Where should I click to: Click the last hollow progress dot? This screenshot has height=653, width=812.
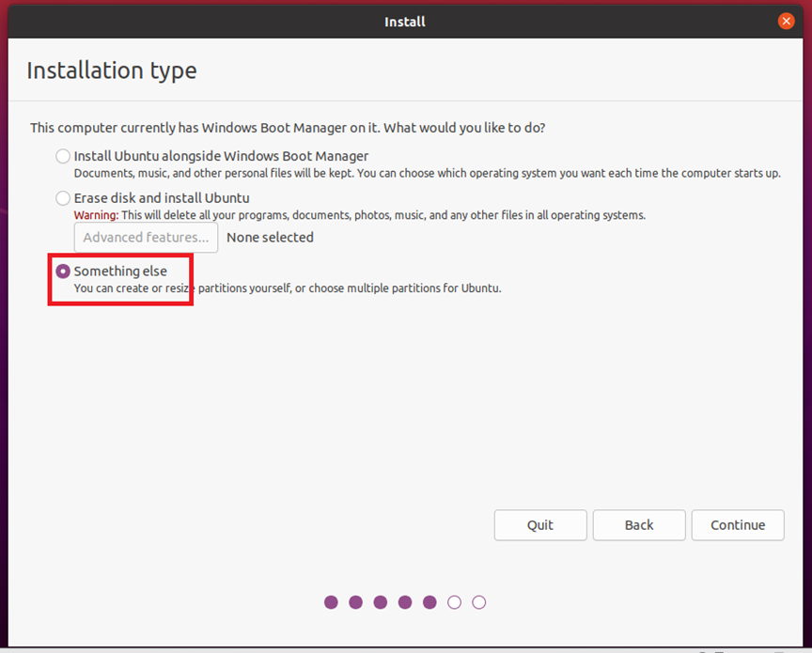tap(479, 602)
